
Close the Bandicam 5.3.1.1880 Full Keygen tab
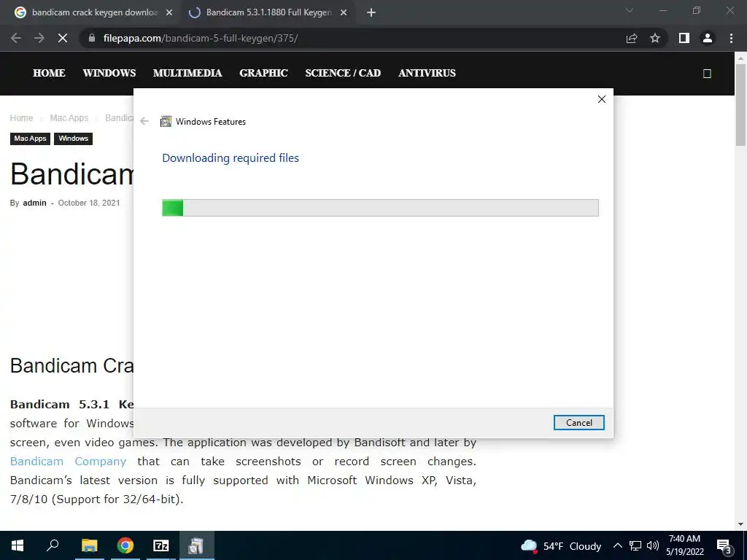pyautogui.click(x=344, y=13)
